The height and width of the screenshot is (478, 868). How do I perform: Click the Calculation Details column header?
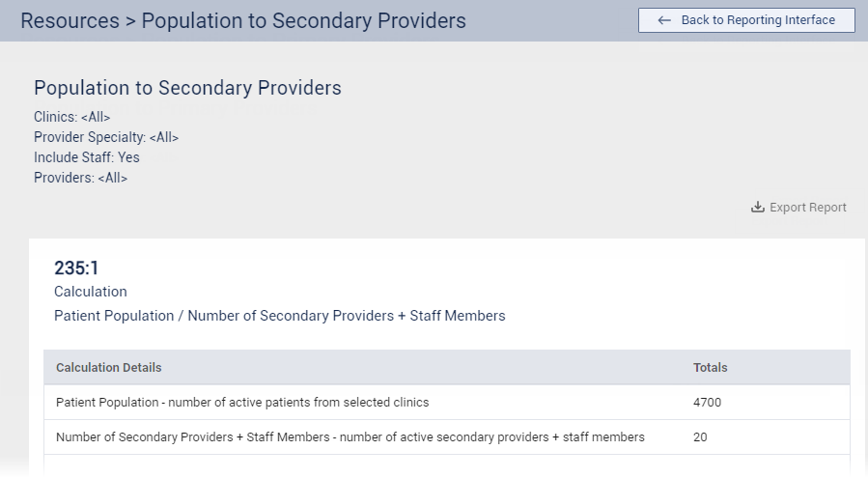(109, 368)
